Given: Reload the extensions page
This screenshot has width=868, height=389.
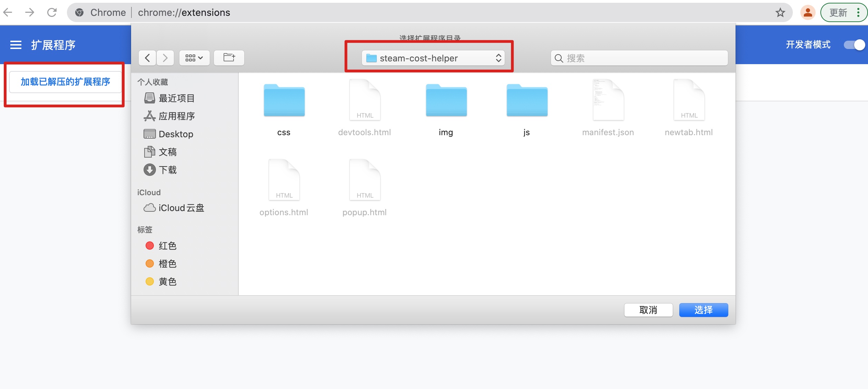Looking at the screenshot, I should coord(52,12).
